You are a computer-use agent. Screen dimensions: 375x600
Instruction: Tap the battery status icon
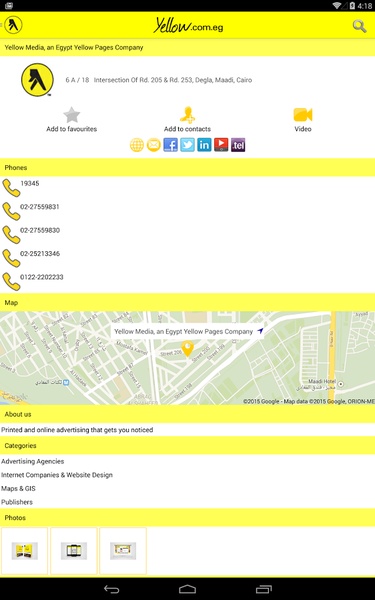(352, 5)
